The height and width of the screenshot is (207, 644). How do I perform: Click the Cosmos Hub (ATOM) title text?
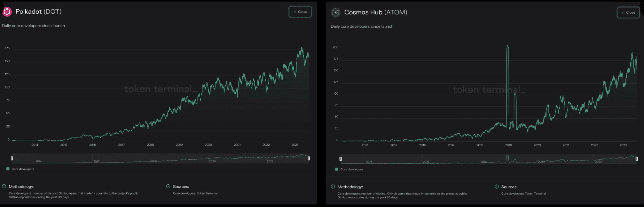click(x=375, y=12)
